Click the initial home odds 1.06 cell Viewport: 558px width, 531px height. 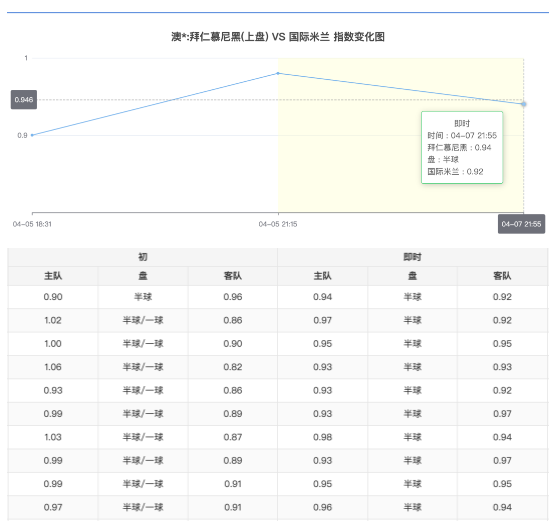(x=53, y=367)
